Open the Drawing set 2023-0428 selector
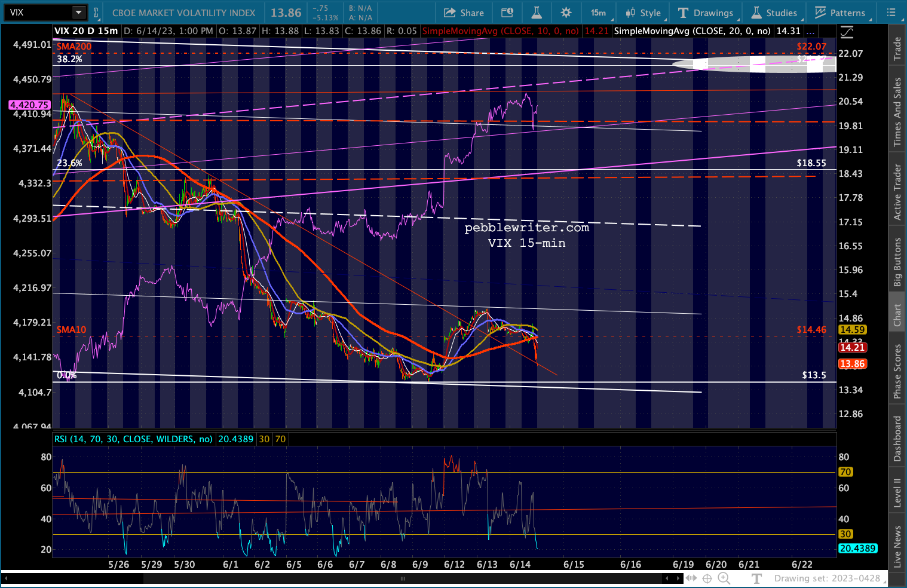 pyautogui.click(x=827, y=578)
